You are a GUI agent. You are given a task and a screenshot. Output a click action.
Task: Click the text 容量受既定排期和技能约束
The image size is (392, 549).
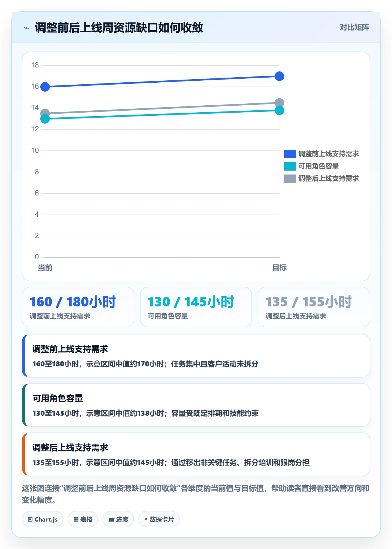[215, 413]
